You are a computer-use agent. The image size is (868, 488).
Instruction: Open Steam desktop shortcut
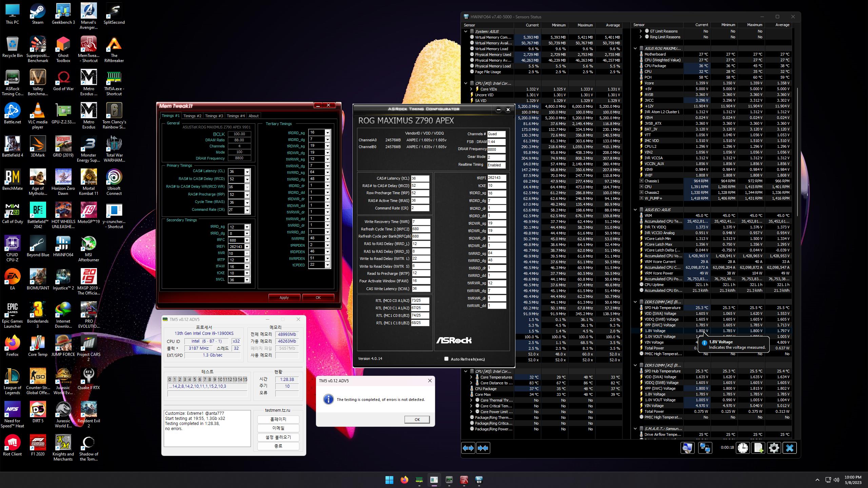coord(38,14)
